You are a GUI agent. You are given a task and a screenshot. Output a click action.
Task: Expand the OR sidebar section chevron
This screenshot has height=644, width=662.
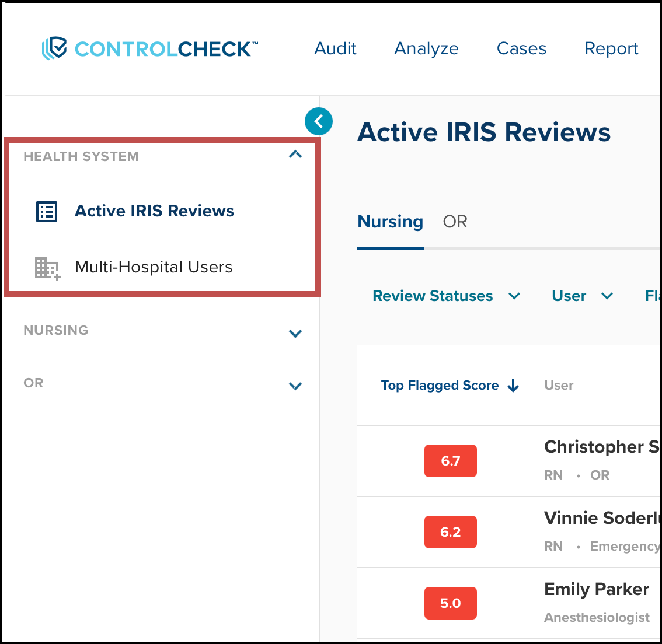[295, 386]
